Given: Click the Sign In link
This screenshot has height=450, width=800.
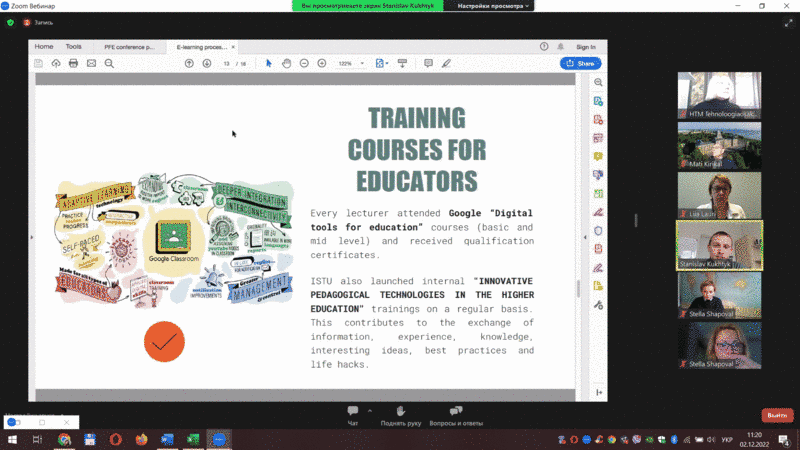Looking at the screenshot, I should (586, 47).
